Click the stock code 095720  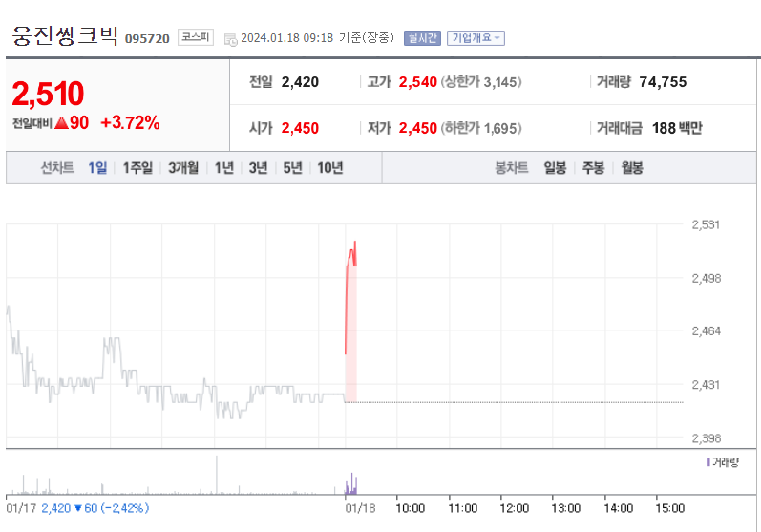[x=147, y=39]
